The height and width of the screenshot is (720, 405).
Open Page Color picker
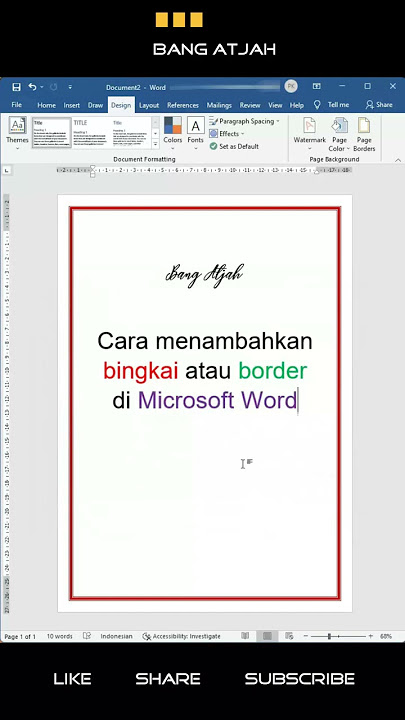(339, 134)
